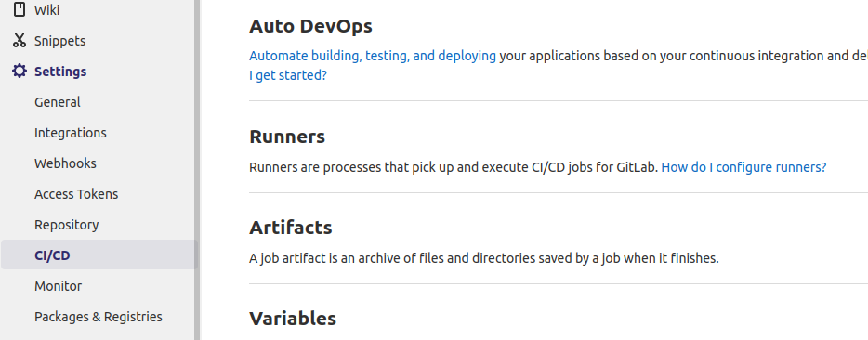Expand the Variables section heading
The width and height of the screenshot is (868, 340).
pyautogui.click(x=293, y=319)
